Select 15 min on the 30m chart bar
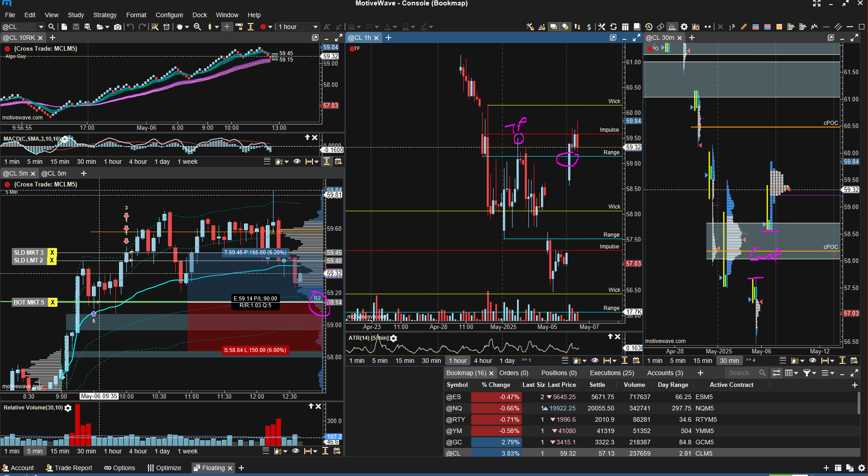The height and width of the screenshot is (476, 868). pos(703,361)
